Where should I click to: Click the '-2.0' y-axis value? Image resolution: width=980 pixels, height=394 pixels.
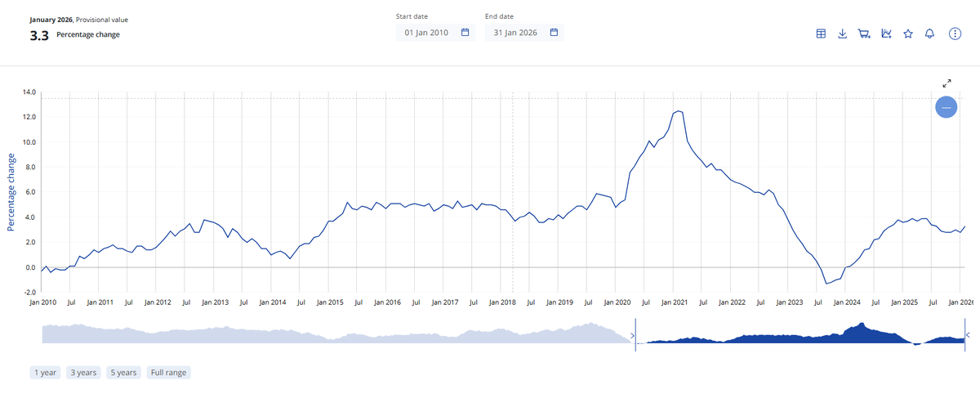tap(29, 293)
